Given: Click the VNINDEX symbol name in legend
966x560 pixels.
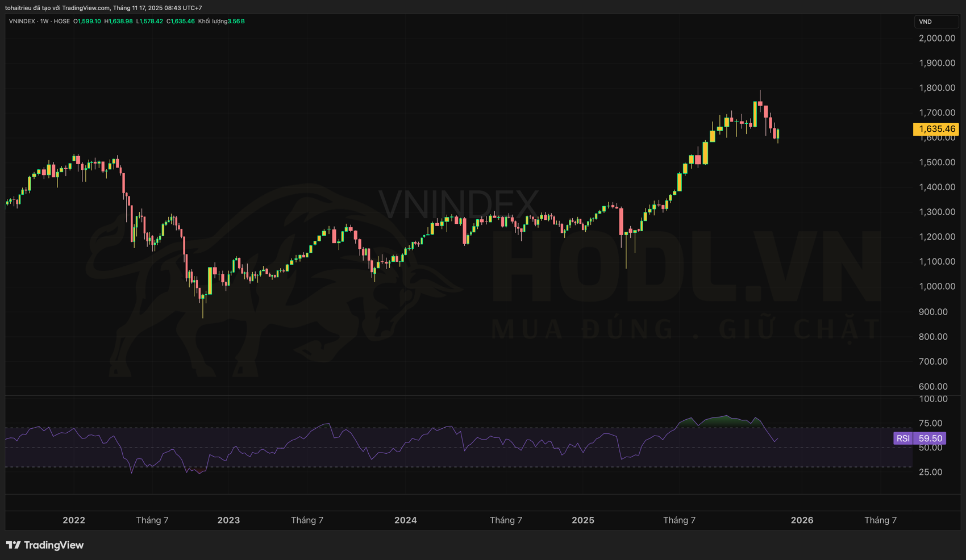Looking at the screenshot, I should pos(22,22).
